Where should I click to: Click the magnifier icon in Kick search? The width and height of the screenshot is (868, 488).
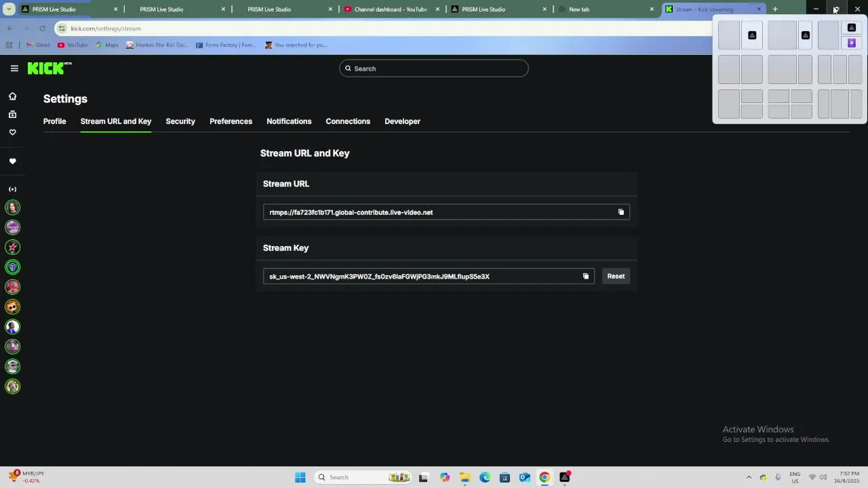tap(348, 68)
